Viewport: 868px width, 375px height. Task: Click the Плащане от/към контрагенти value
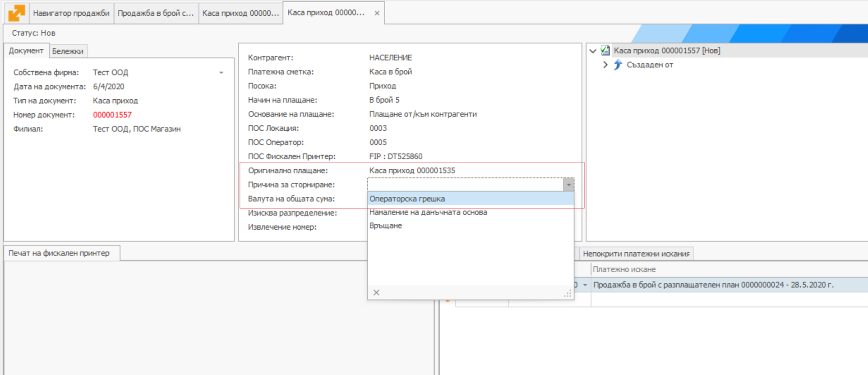coord(423,114)
